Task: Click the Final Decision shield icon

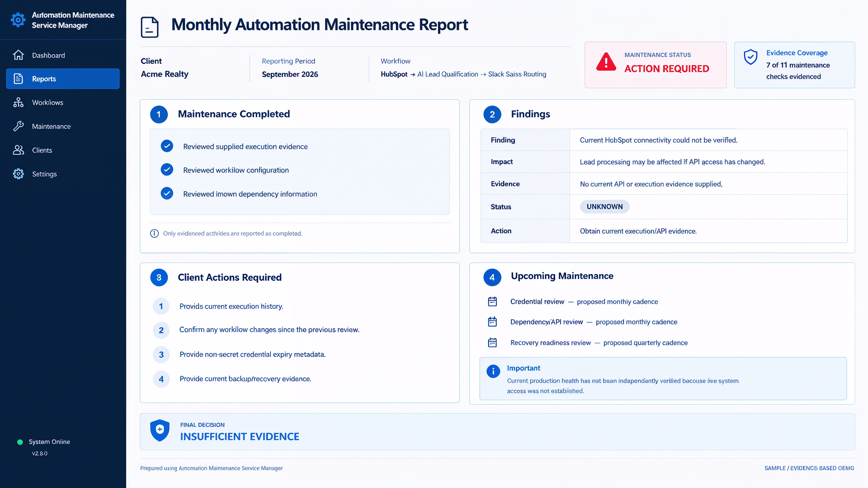Action: [x=160, y=430]
